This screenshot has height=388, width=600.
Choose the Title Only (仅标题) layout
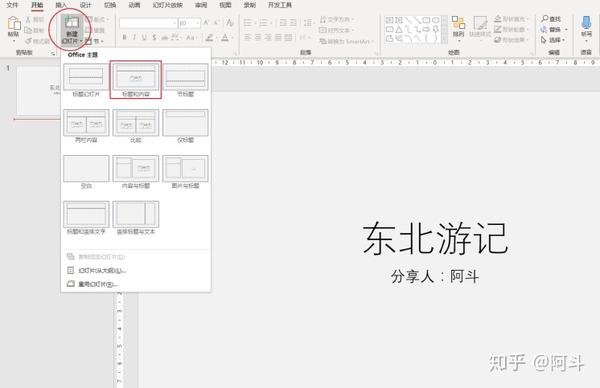(186, 126)
